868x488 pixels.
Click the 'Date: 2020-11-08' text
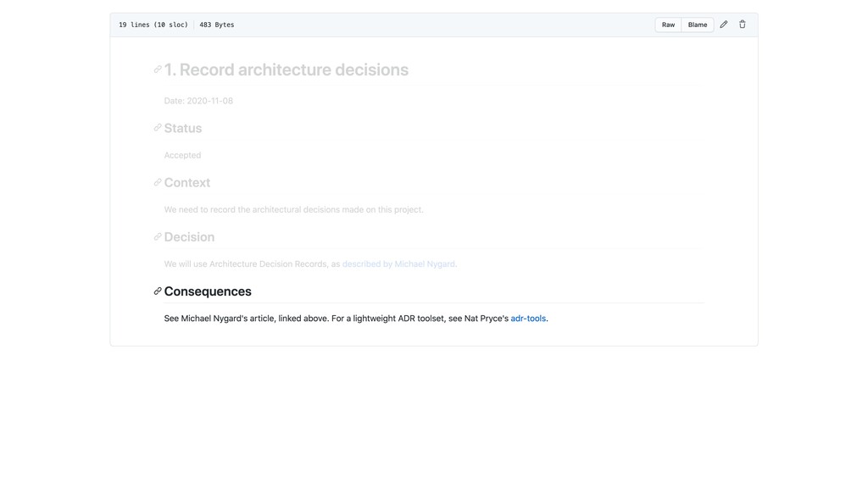point(198,101)
